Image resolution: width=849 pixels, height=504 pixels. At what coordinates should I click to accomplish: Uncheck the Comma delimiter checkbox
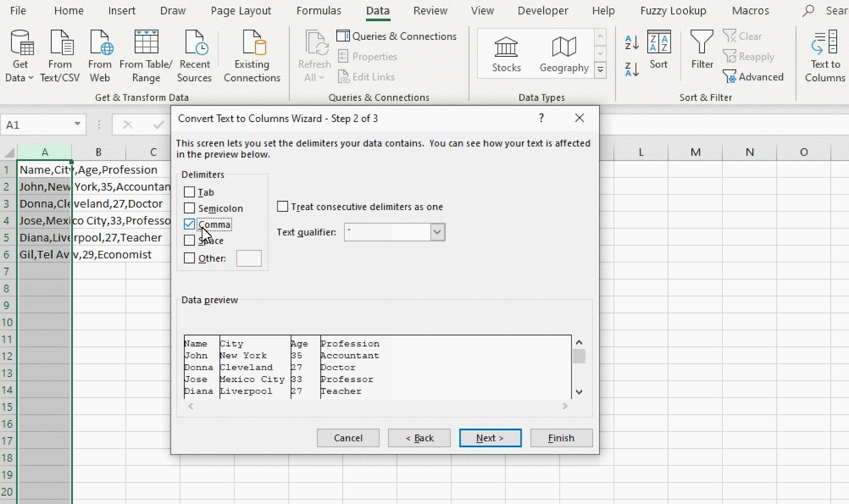[x=189, y=224]
